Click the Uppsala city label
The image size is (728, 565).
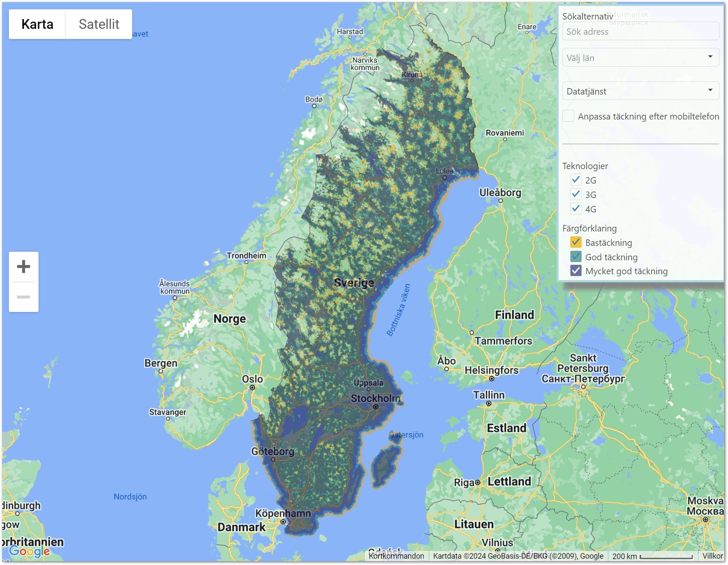368,383
